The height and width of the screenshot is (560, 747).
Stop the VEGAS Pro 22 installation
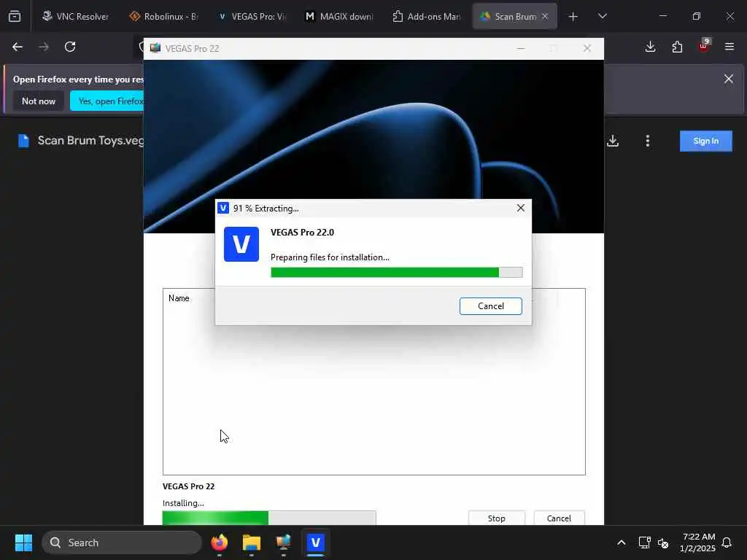click(x=496, y=518)
